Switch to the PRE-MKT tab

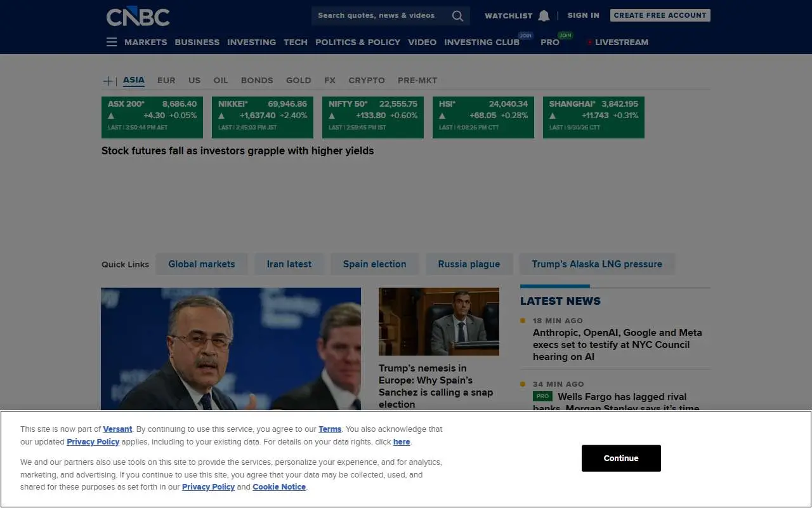click(417, 81)
